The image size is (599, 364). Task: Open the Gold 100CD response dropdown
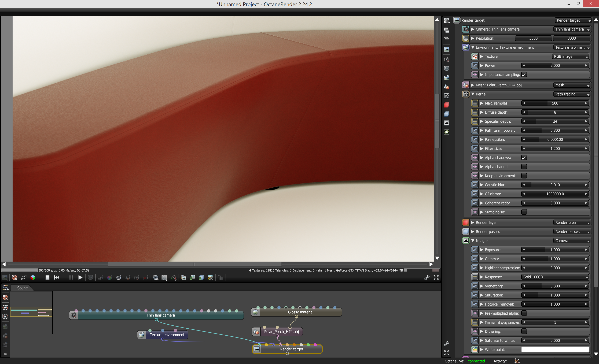click(555, 277)
